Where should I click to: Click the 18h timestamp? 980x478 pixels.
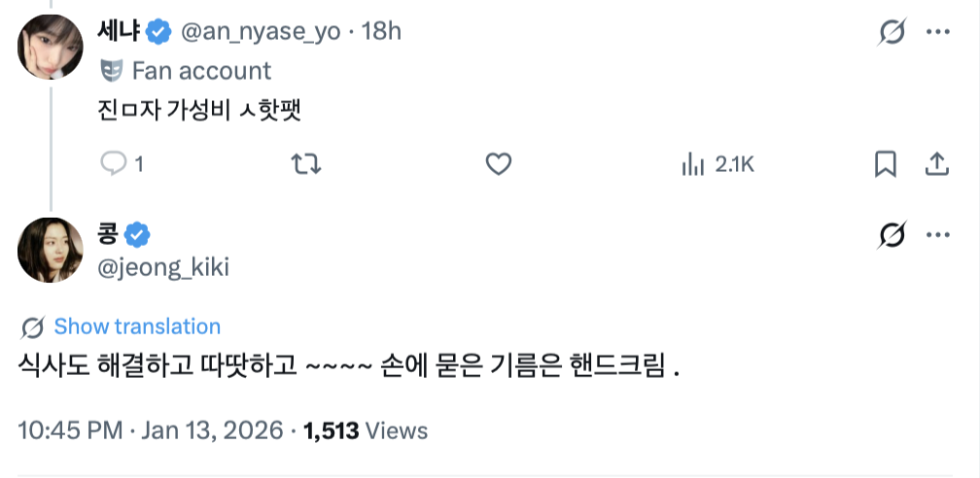pos(381,31)
